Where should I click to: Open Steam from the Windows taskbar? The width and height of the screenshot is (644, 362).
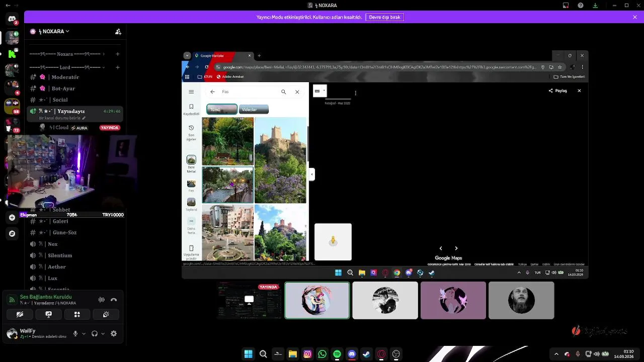click(366, 354)
